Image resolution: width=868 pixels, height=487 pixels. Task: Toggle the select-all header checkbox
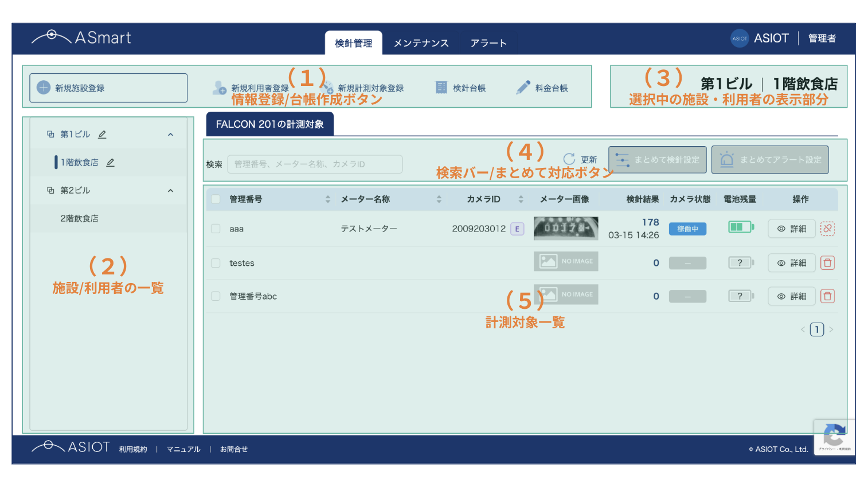pyautogui.click(x=216, y=199)
